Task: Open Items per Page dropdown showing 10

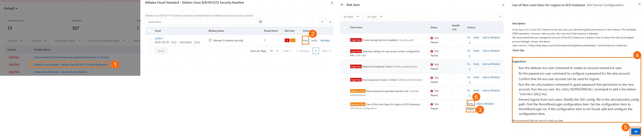Action: point(274,51)
